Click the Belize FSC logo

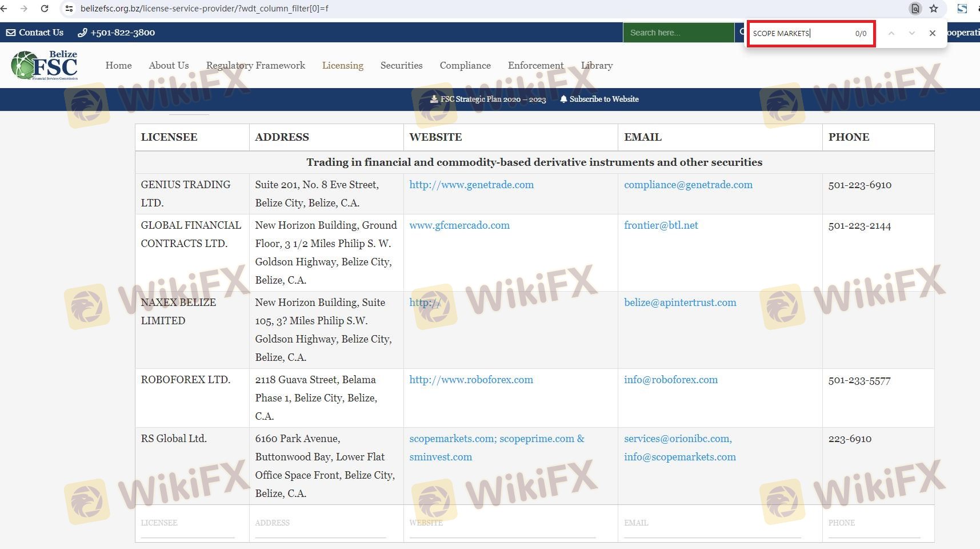pos(45,65)
